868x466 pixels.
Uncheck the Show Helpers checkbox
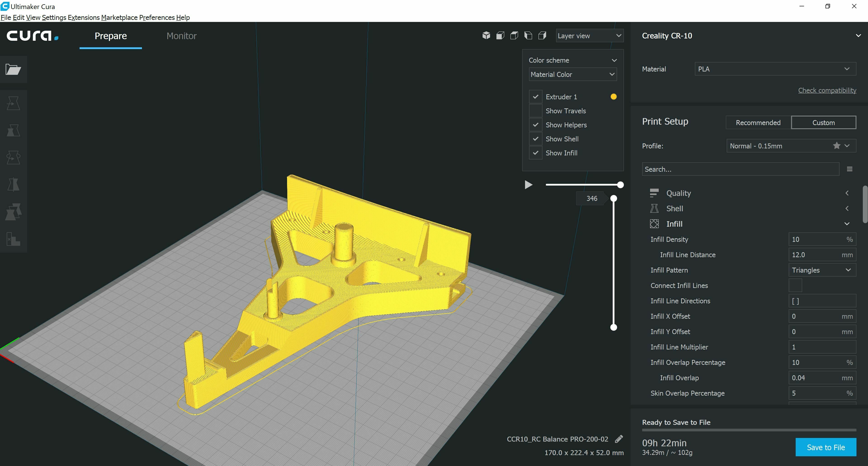pos(535,125)
